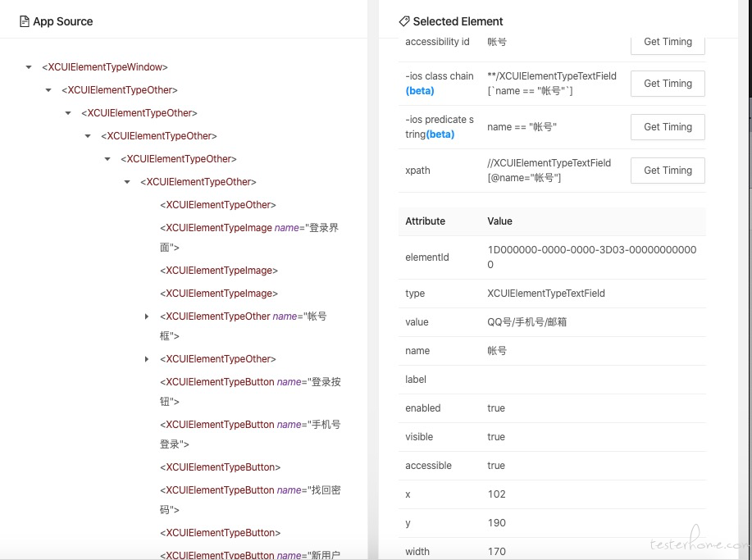Screen dimensions: 752x560
Task: Collapse the deepest expanded XCUIElementTypeOther node
Action: 127,182
